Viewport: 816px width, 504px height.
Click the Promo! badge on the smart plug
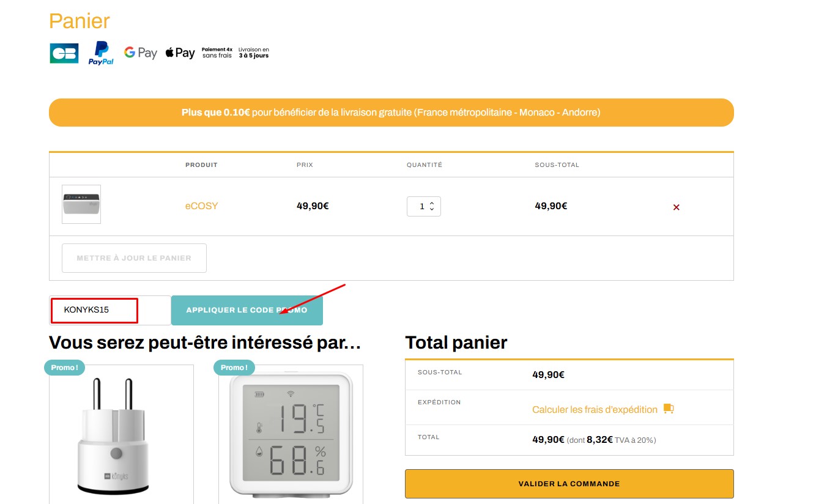pos(64,368)
